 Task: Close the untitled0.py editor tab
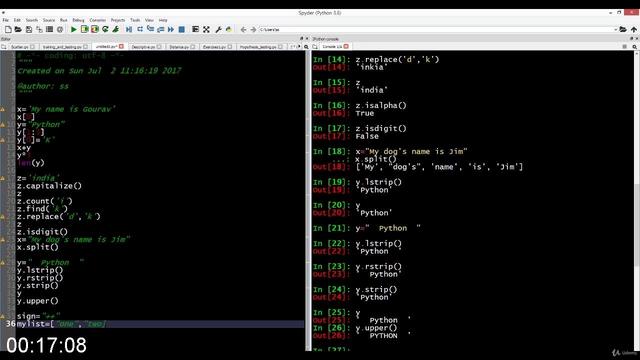[x=121, y=47]
